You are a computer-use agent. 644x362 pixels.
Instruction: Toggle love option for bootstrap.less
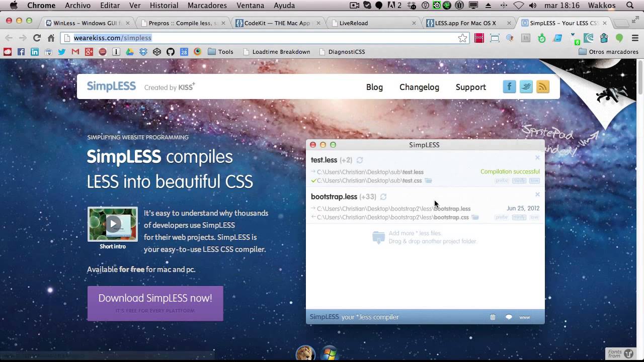click(x=534, y=217)
